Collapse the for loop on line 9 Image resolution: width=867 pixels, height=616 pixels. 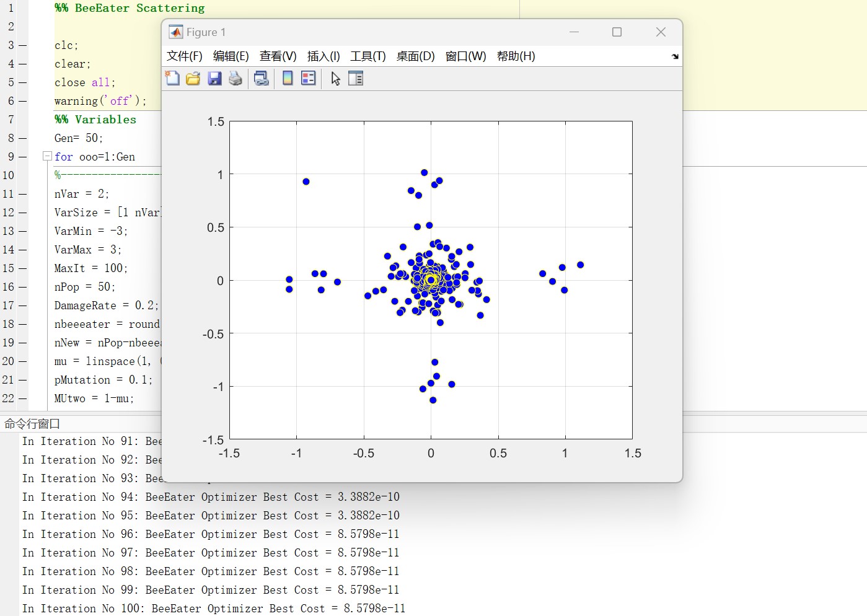(x=46, y=156)
